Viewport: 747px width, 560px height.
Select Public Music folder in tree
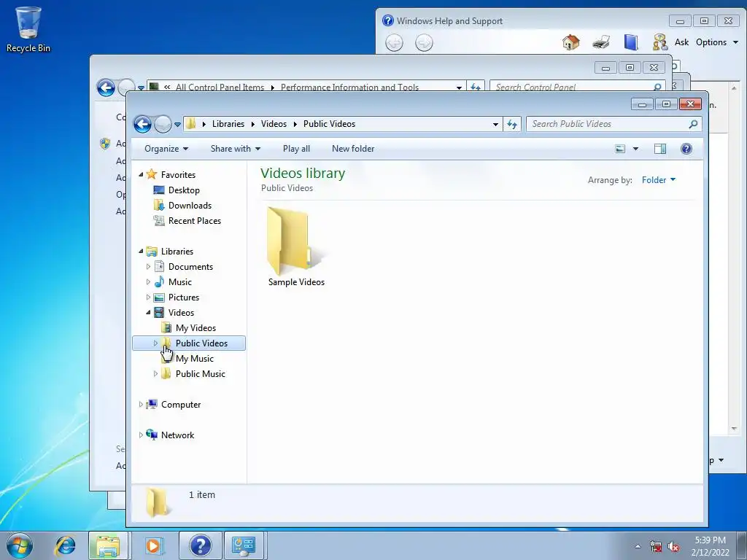(200, 374)
